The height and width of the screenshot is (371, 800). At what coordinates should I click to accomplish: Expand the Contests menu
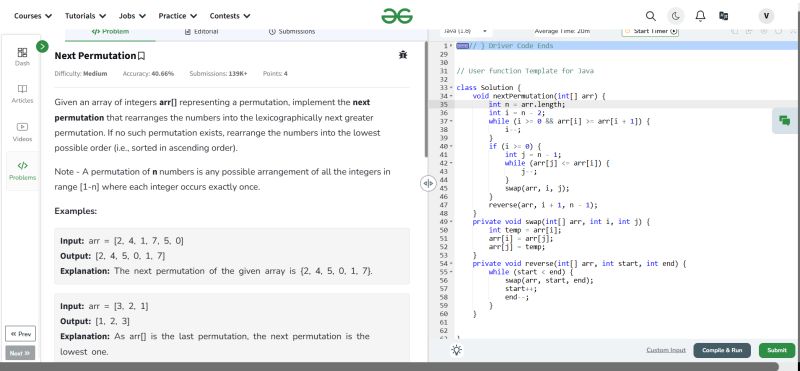230,16
